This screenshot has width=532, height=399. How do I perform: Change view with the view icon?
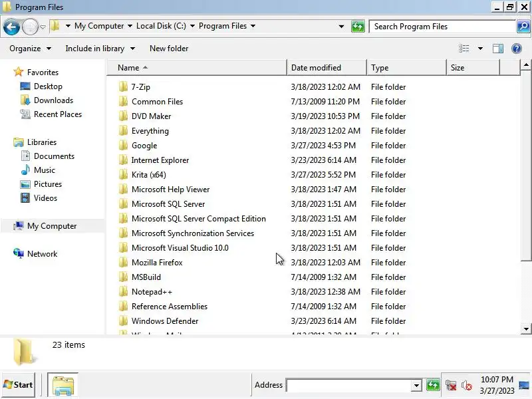464,49
